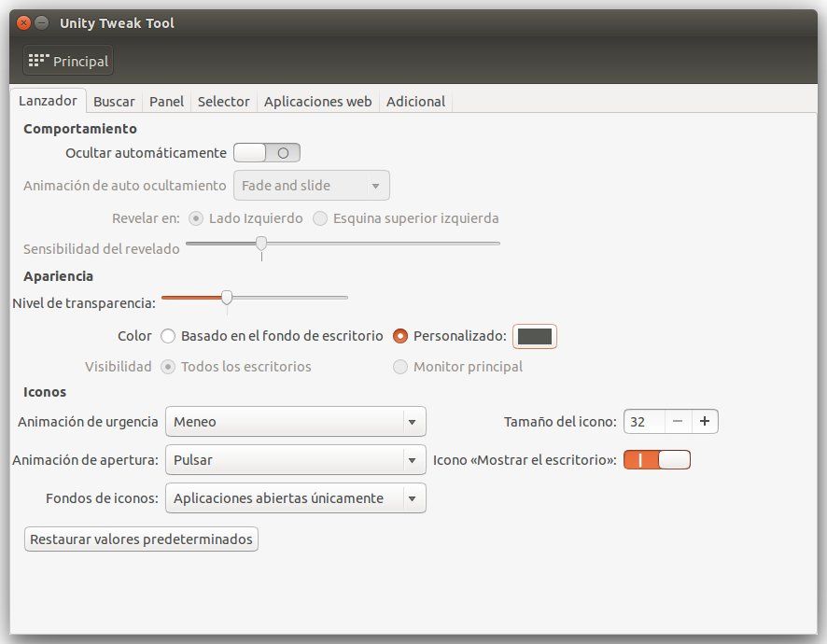The height and width of the screenshot is (644, 827).
Task: Disable the Mostrar el escritorio icon switch
Action: coord(657,460)
